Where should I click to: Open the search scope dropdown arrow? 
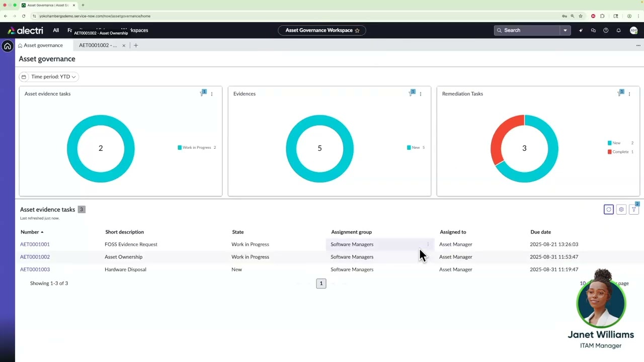(565, 30)
